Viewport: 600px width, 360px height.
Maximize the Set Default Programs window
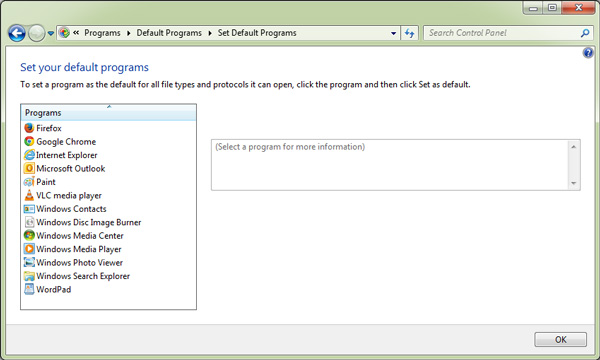point(552,8)
